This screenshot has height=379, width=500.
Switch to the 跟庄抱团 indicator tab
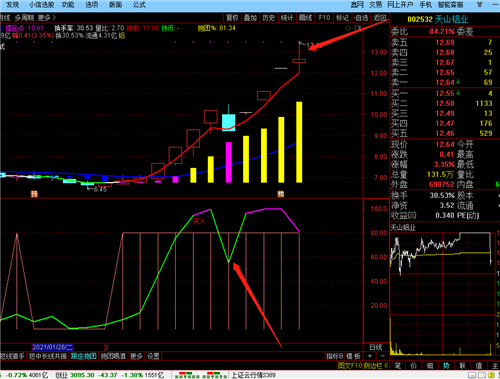(84, 356)
